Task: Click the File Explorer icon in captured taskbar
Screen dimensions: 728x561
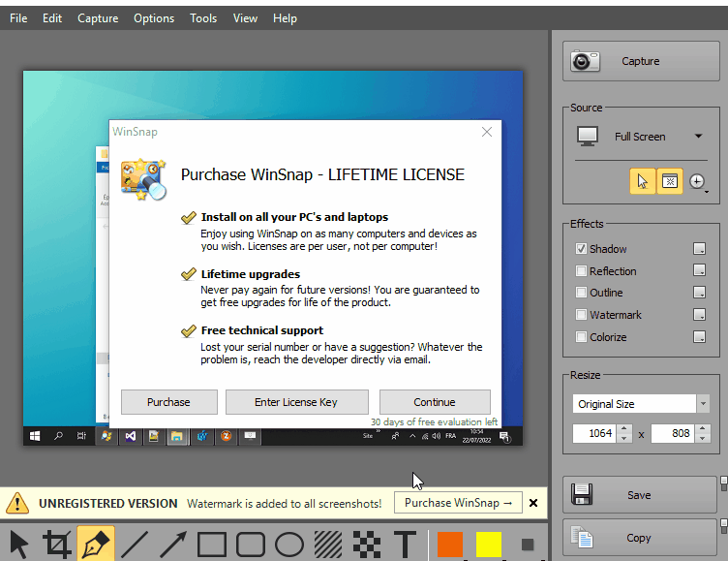Action: 177,436
